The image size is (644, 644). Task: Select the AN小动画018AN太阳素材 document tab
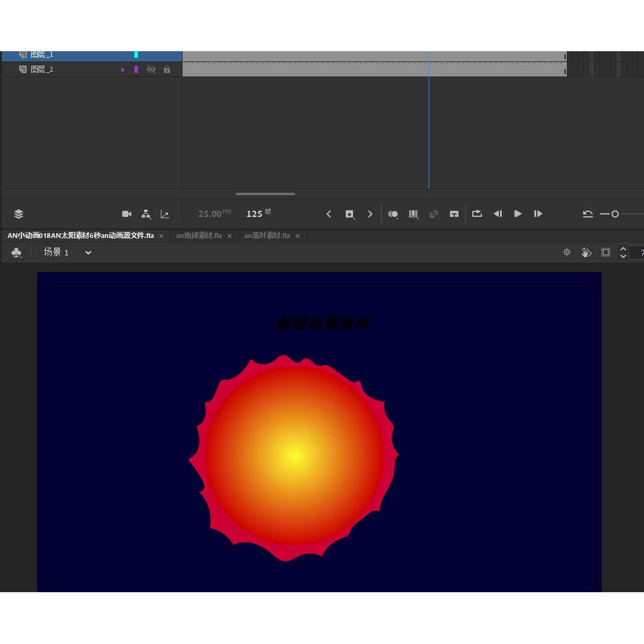coord(81,236)
